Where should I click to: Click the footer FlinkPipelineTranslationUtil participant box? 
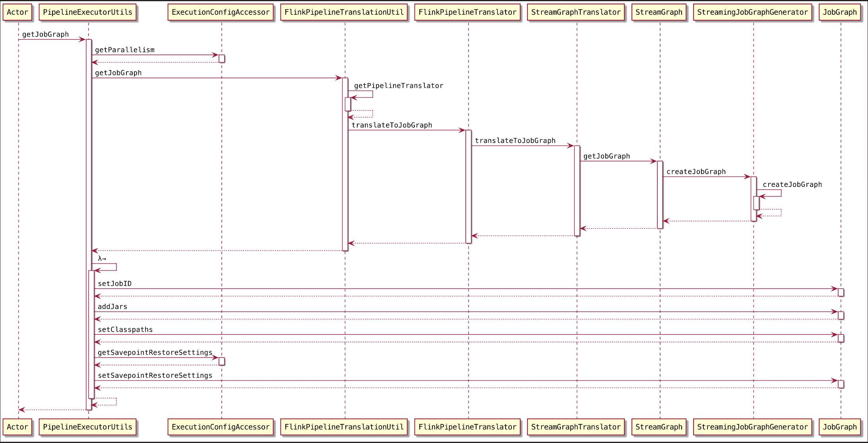coord(344,427)
